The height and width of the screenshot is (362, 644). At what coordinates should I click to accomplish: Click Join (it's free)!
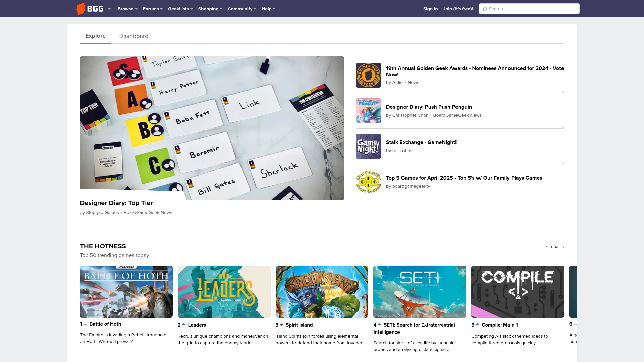458,9
